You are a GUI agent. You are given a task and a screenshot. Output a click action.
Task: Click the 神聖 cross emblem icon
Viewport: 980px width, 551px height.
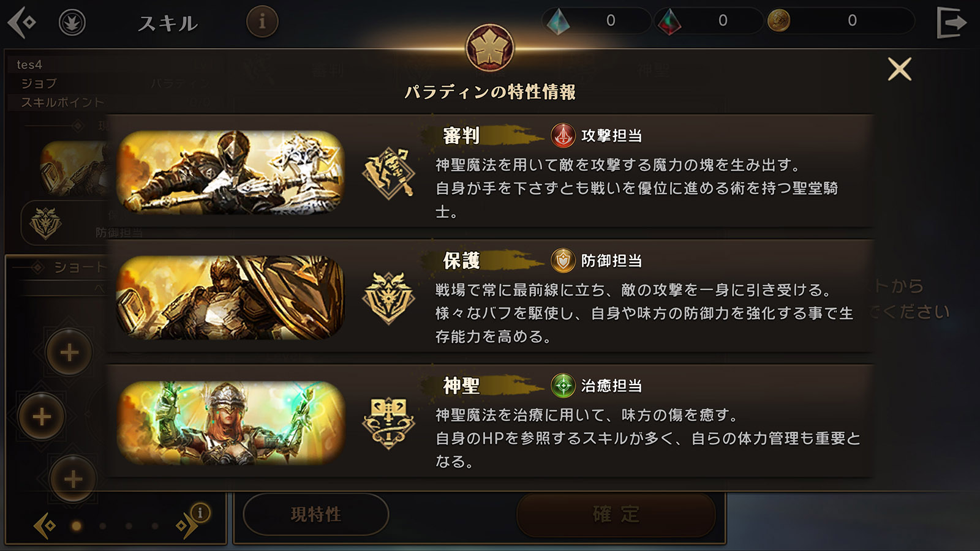[x=388, y=423]
